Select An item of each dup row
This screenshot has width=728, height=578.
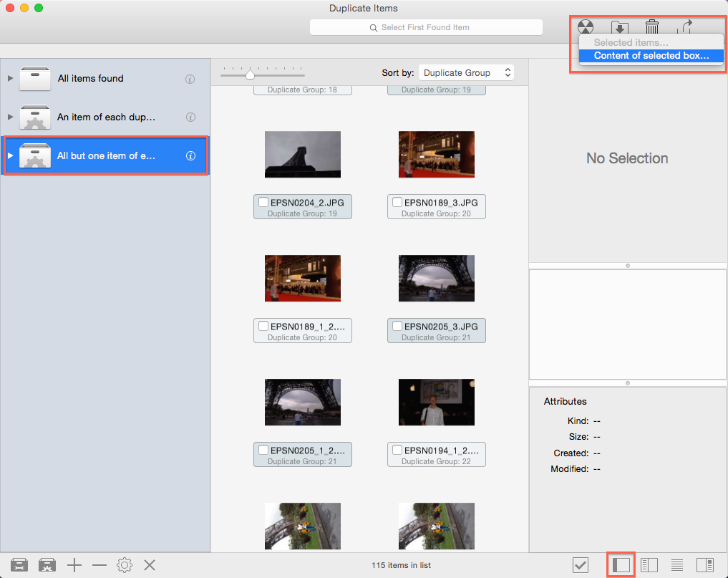pos(105,117)
